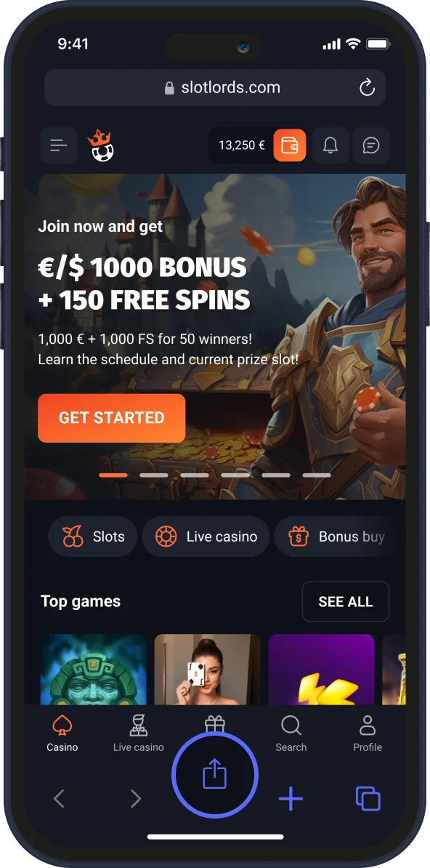Reload the page with refresh icon

pos(367,87)
